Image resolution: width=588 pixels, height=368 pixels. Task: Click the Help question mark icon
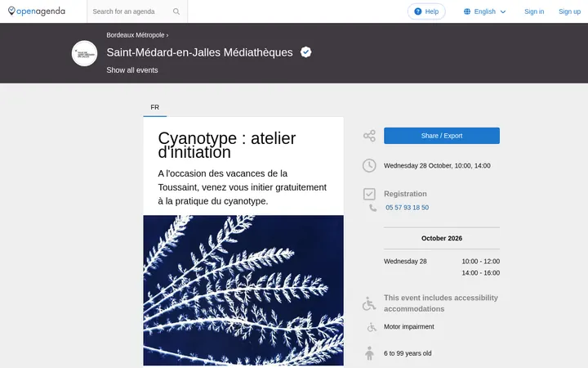(x=418, y=11)
